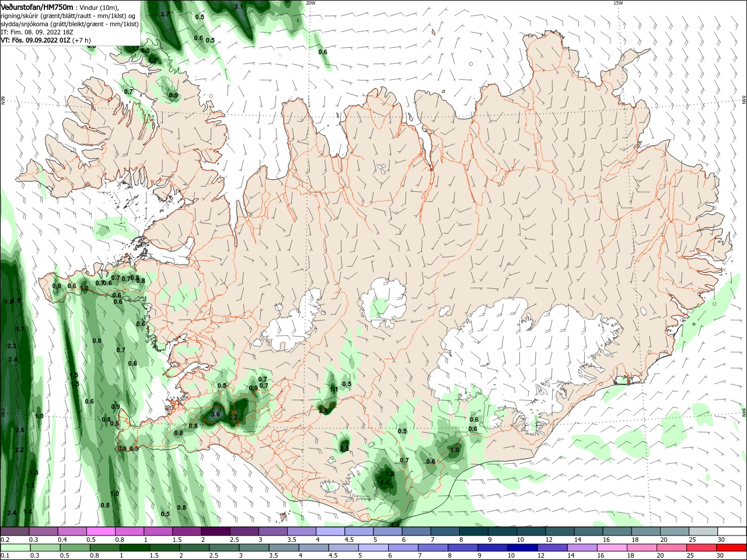Click the initial time 'IT: Fim. 08. 09. 2022 18Z'
This screenshot has height=560, width=747.
[x=37, y=32]
